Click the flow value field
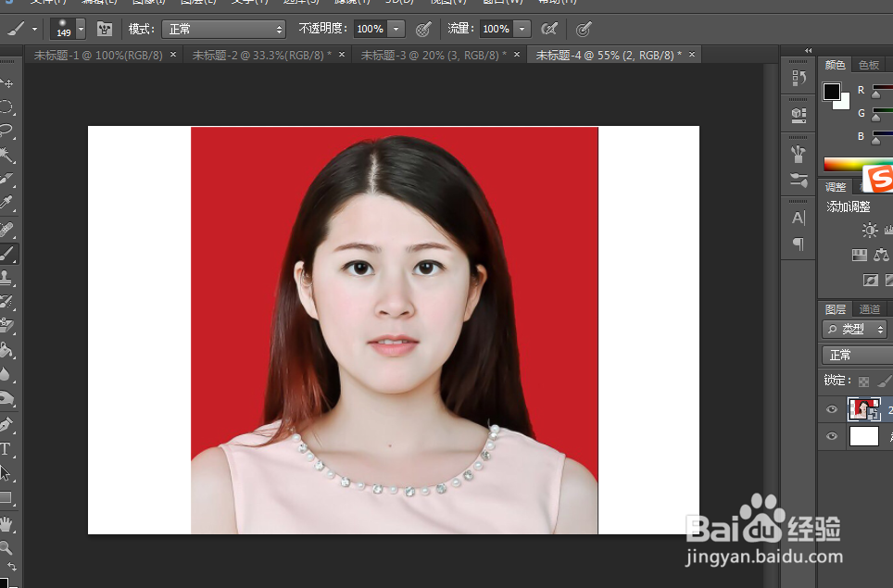 tap(496, 29)
